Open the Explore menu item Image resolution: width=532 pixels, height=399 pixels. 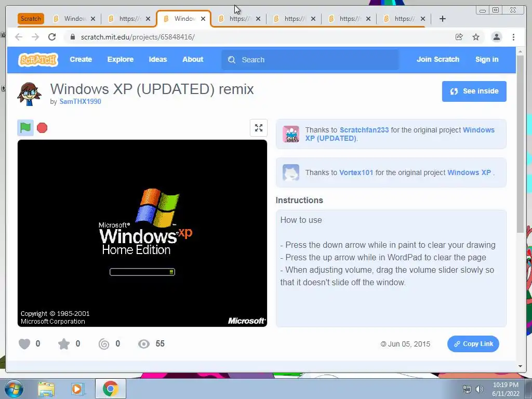pyautogui.click(x=121, y=59)
